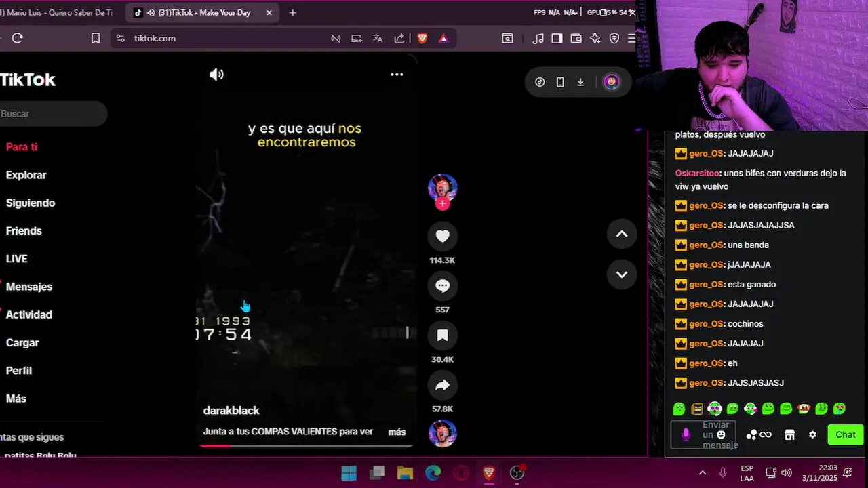
Task: Click the infinity icon in chat bar
Action: point(766,435)
